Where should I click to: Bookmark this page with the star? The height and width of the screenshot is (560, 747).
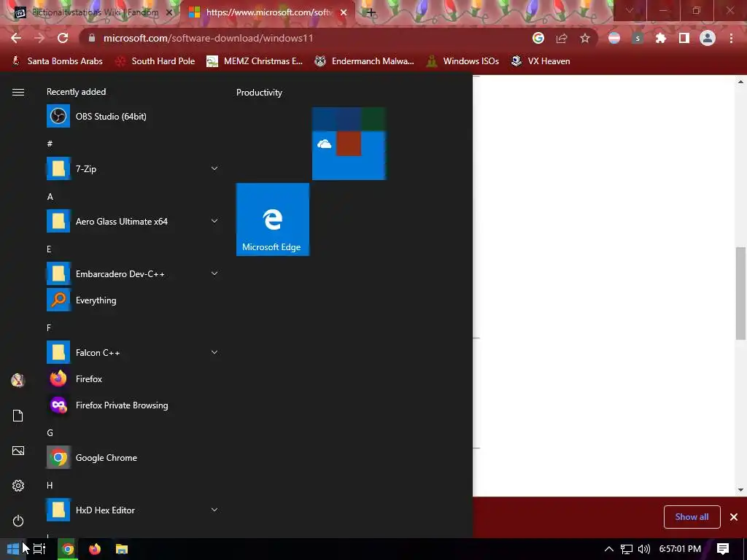click(x=585, y=38)
